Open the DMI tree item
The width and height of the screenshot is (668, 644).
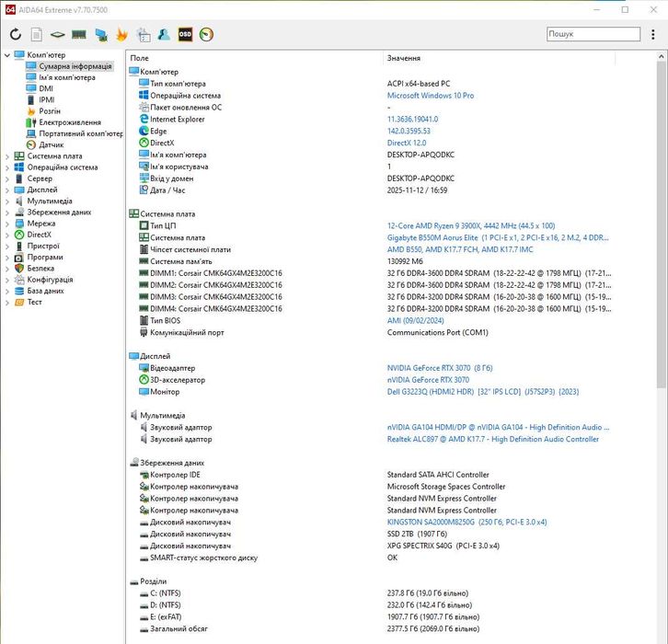46,88
